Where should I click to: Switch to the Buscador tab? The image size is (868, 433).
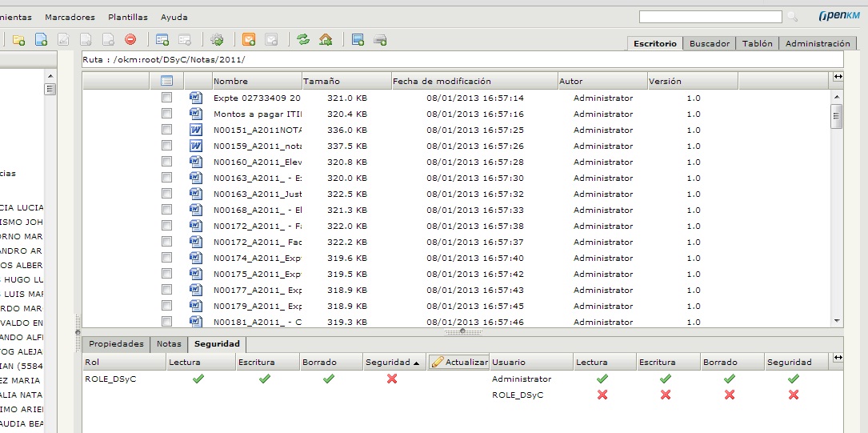[710, 44]
